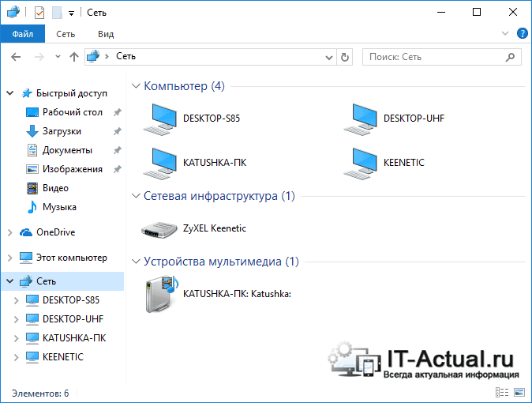Go up one folder level arrow
This screenshot has width=532, height=403.
click(x=74, y=57)
